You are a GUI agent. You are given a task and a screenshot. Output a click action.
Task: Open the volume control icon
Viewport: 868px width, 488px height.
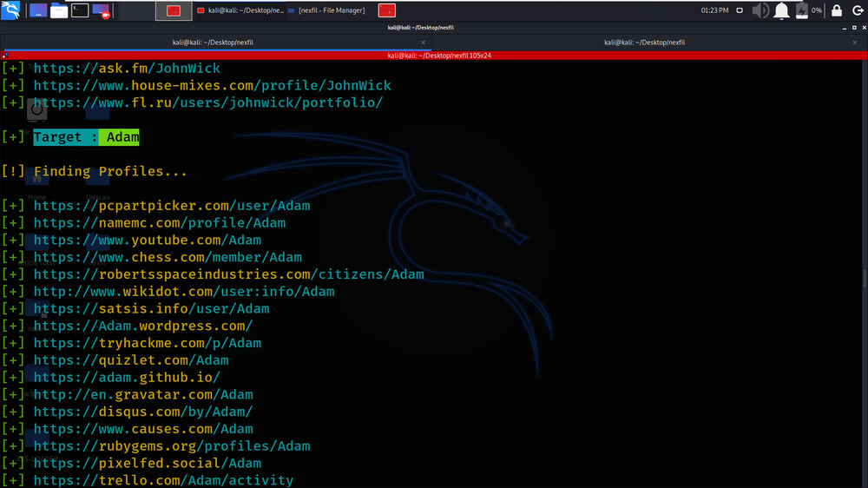click(760, 10)
